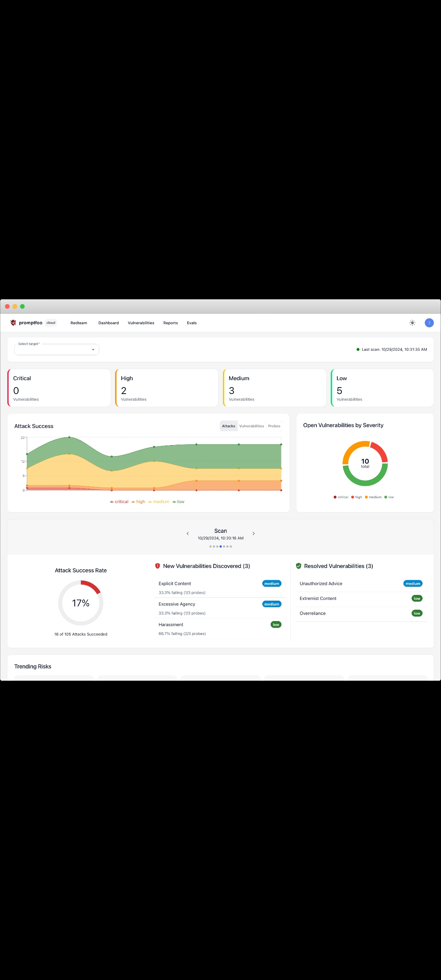Viewport: 441px width, 980px height.
Task: Select the Attacks chart tab
Action: [x=229, y=426]
